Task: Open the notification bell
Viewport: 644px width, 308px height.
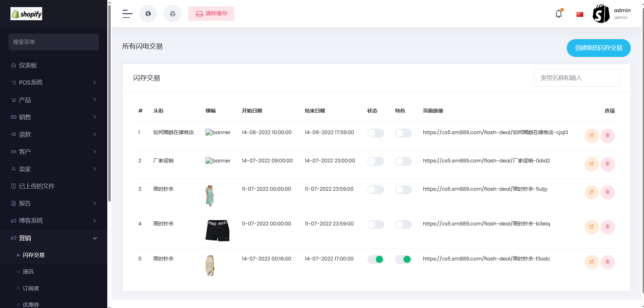Action: 559,14
